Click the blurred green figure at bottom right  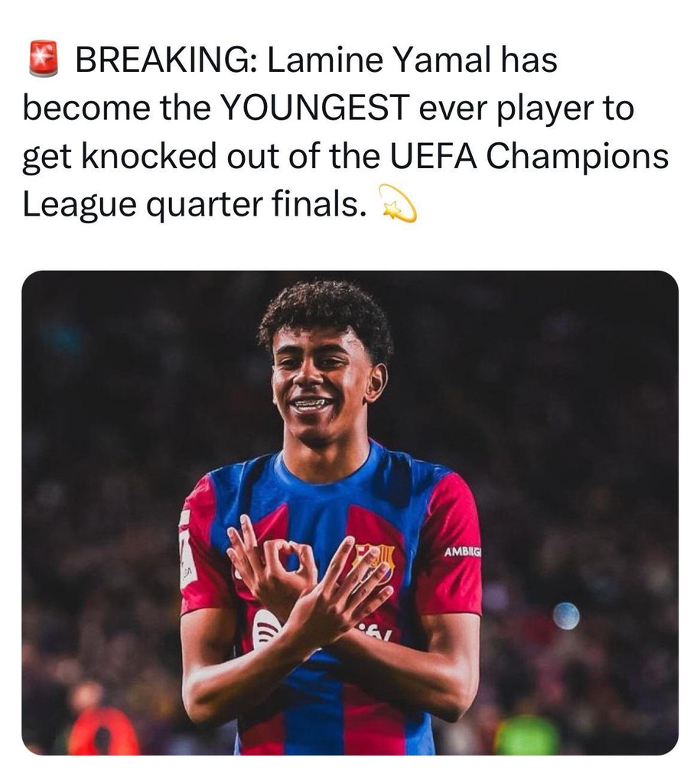click(527, 734)
